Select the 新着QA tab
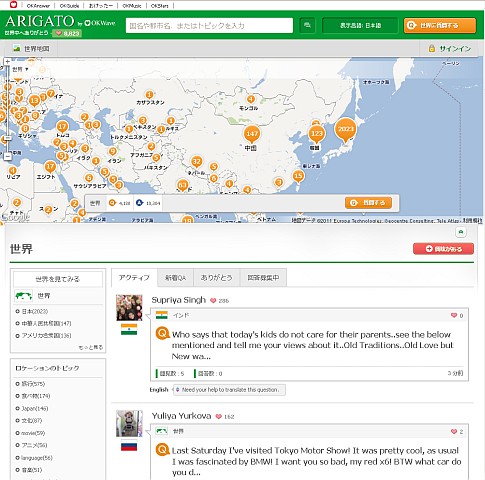The height and width of the screenshot is (480, 485). 175,278
